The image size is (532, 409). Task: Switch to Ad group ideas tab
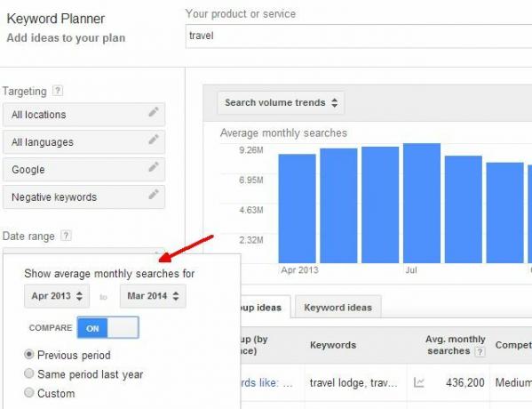(x=266, y=307)
